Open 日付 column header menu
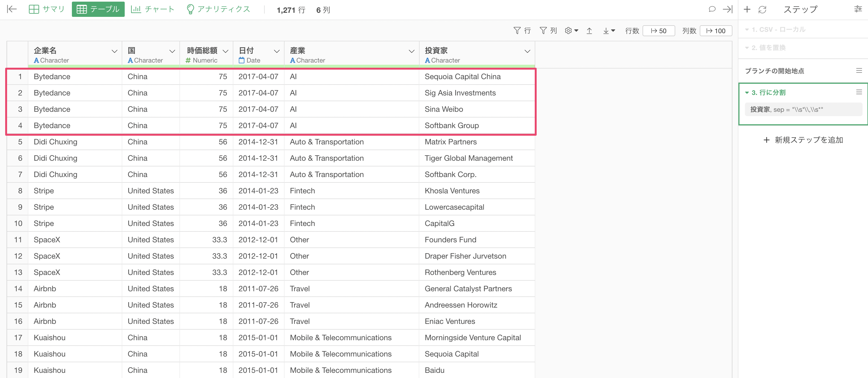The height and width of the screenshot is (378, 868). tap(277, 51)
